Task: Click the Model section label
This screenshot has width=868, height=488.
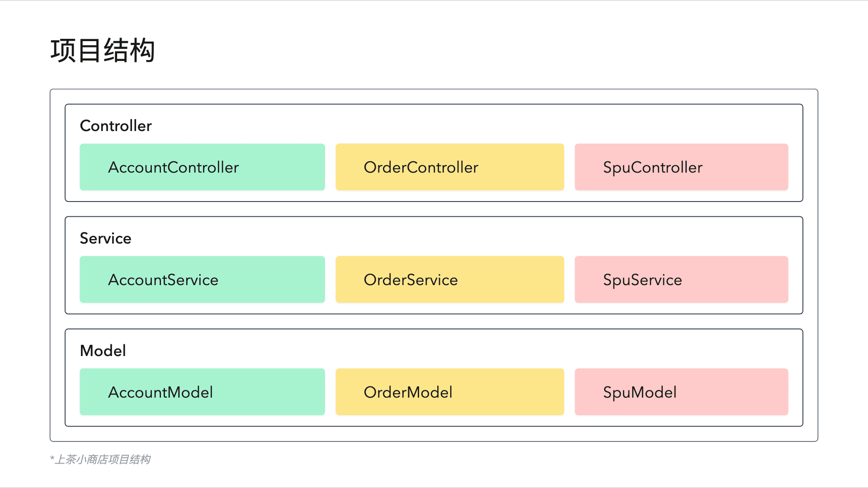Action: pyautogui.click(x=103, y=351)
